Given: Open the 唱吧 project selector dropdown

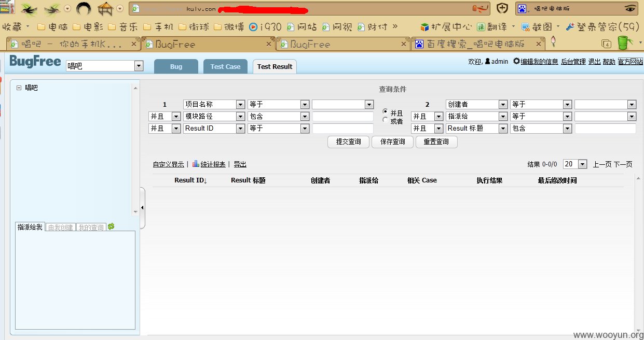Looking at the screenshot, I should coord(139,66).
